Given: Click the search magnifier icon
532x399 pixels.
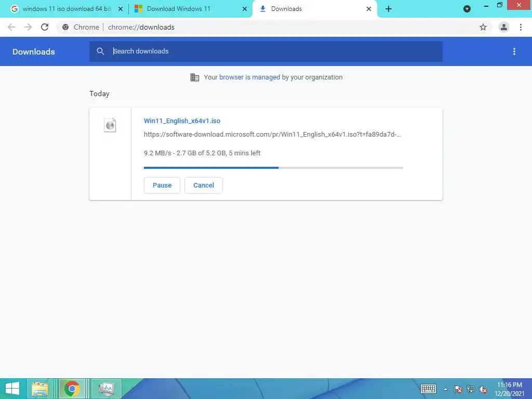Looking at the screenshot, I should click(100, 51).
